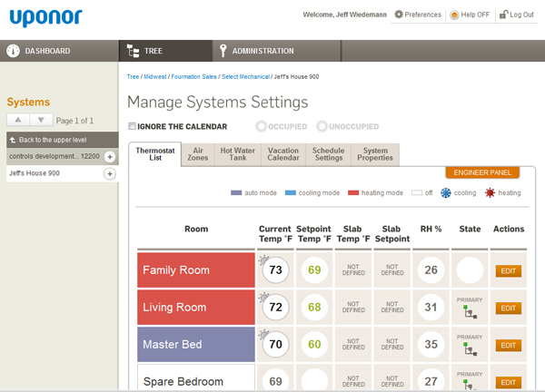Click Family Room sun icon by temperature
545x392 pixels.
tap(263, 260)
